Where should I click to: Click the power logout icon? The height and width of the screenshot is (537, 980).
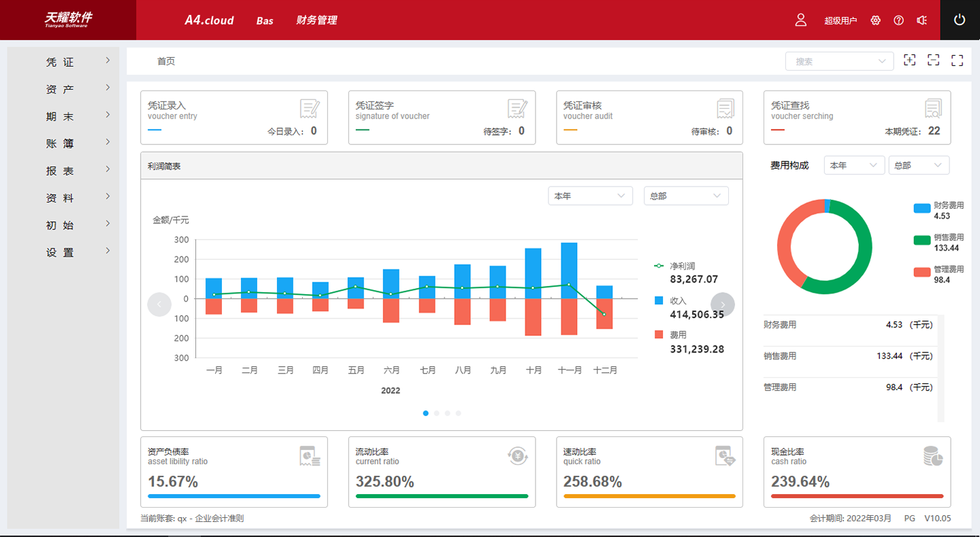(x=960, y=20)
